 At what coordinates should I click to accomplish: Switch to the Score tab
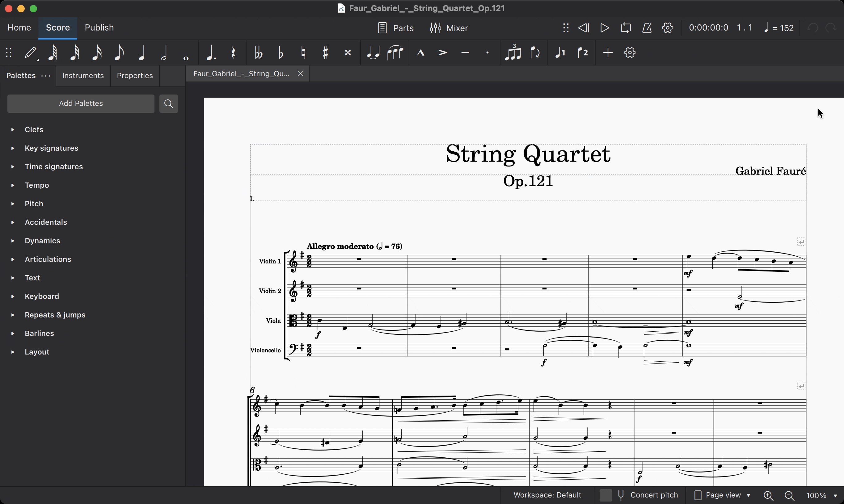pos(57,27)
